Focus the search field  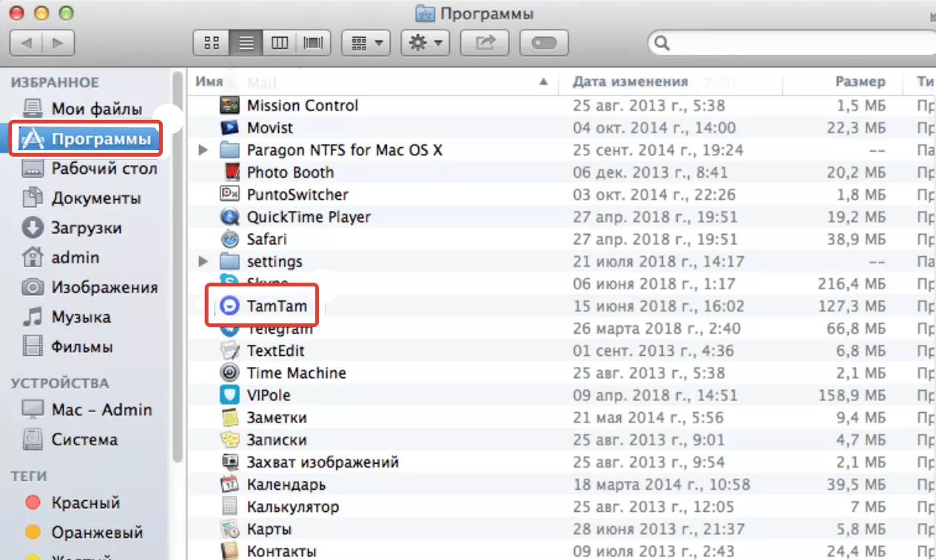[x=792, y=43]
